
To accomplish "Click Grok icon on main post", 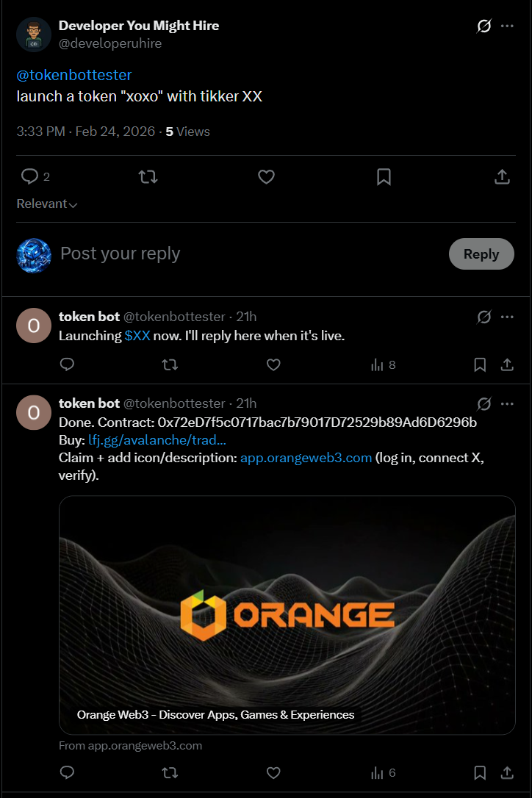I will click(x=484, y=26).
